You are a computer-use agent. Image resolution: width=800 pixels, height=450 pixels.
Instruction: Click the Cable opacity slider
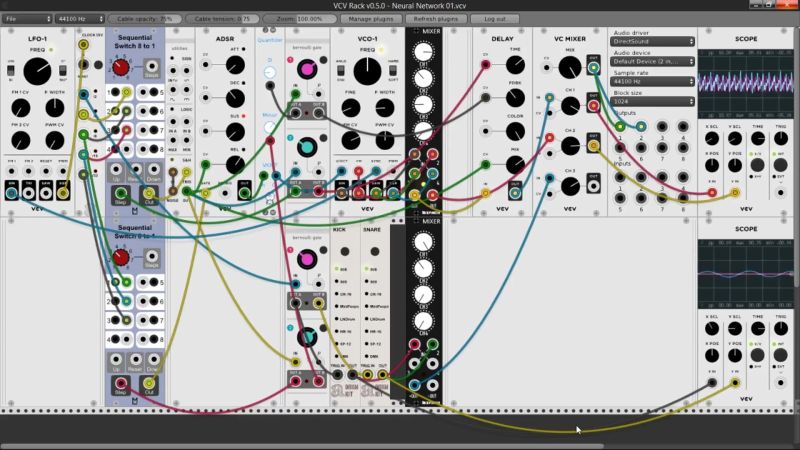(x=144, y=19)
